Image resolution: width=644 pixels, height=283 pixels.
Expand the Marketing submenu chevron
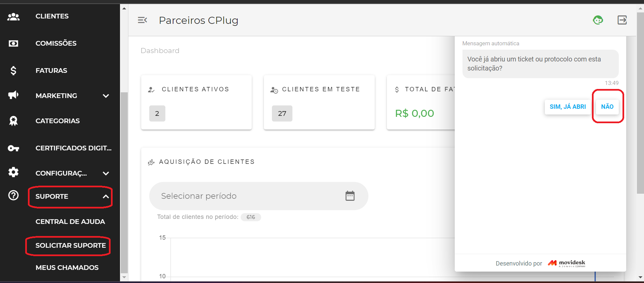pos(106,96)
